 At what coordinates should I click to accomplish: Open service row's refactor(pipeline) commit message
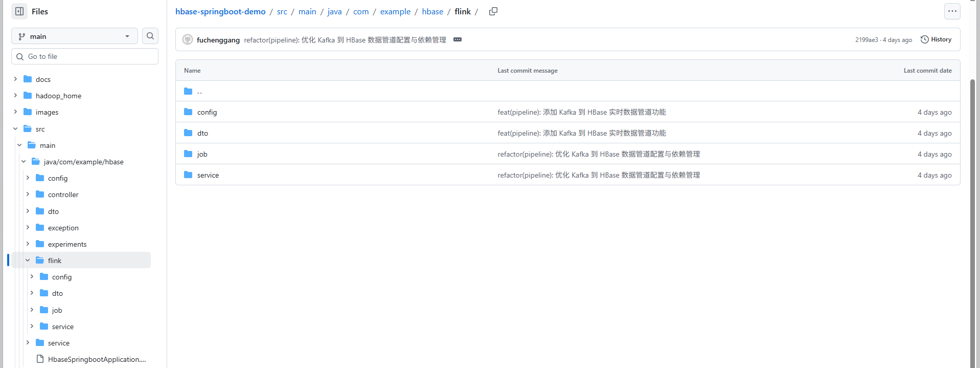click(x=599, y=175)
